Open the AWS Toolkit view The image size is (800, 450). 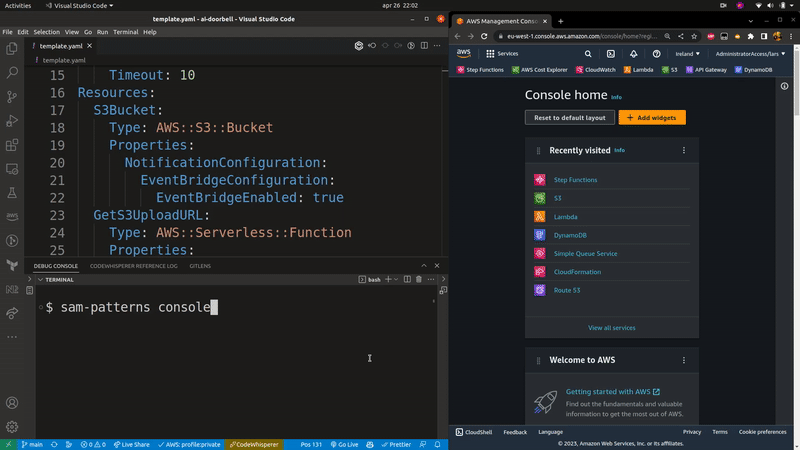12,217
